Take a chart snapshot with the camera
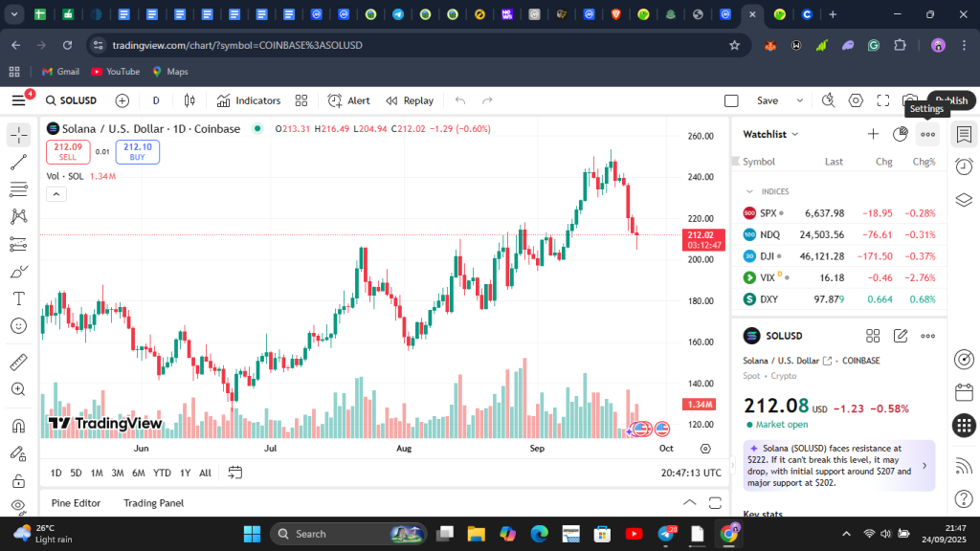The height and width of the screenshot is (551, 980). tap(910, 100)
